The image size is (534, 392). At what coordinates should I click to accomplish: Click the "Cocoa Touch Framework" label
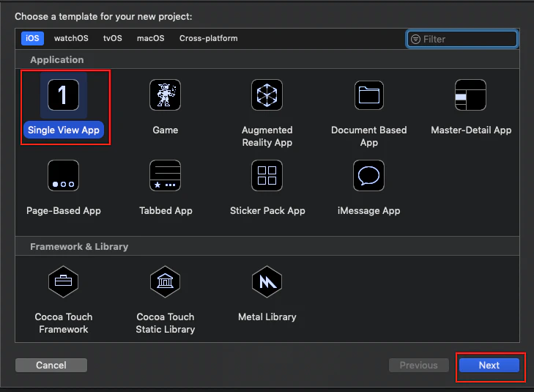(x=63, y=323)
